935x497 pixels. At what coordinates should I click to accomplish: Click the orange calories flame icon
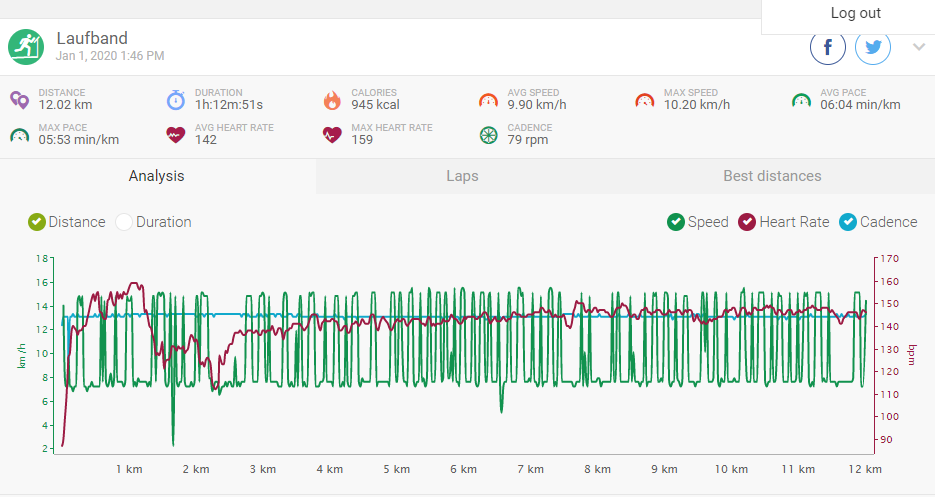pos(332,100)
